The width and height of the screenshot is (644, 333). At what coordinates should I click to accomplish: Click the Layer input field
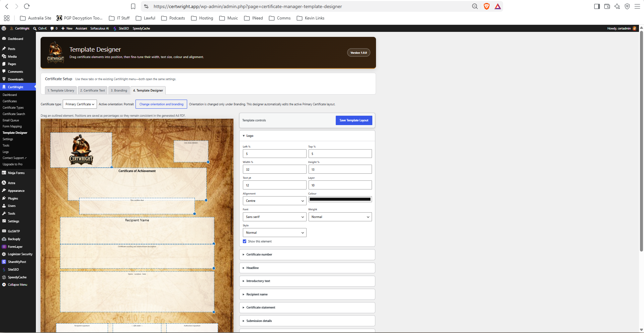pyautogui.click(x=340, y=185)
